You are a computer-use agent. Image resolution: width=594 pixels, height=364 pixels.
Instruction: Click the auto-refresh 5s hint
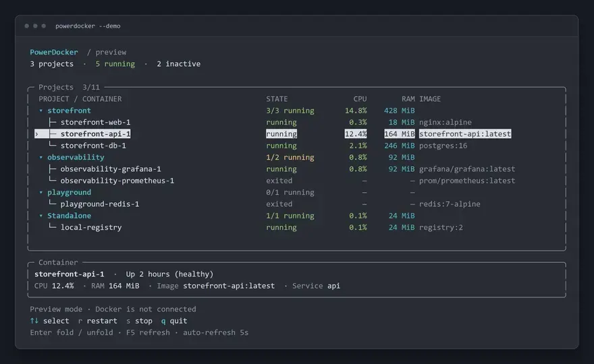coord(215,332)
